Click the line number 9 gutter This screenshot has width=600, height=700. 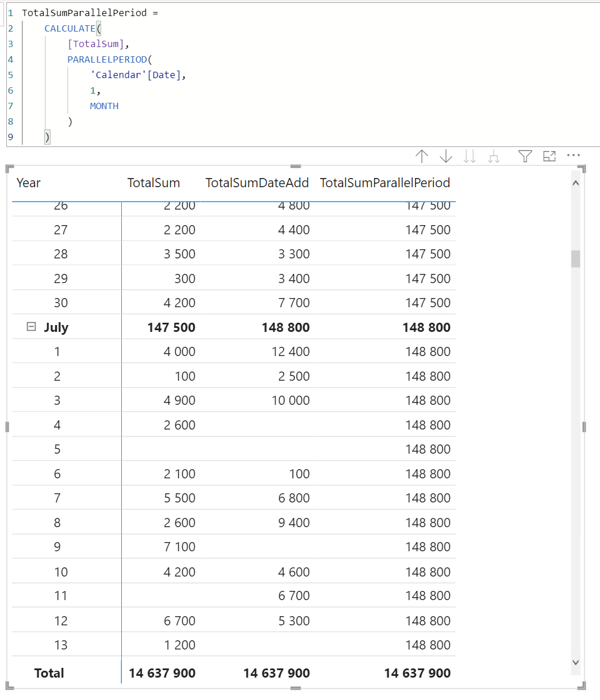10,137
